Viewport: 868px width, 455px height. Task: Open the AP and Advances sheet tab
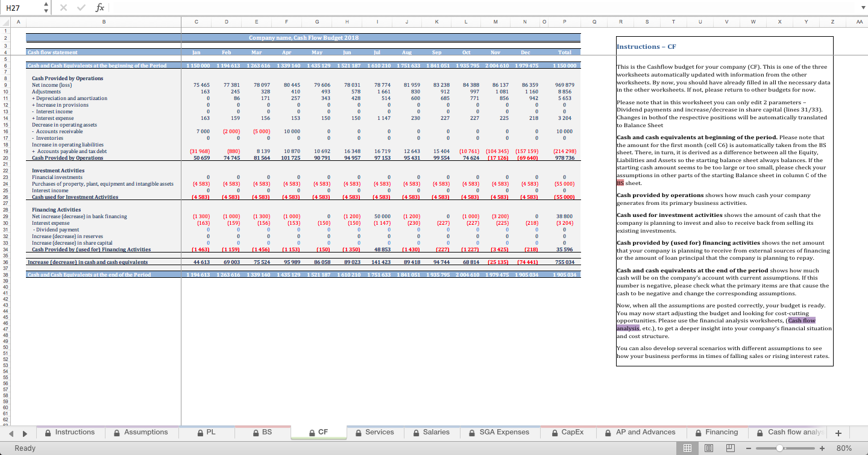click(641, 432)
